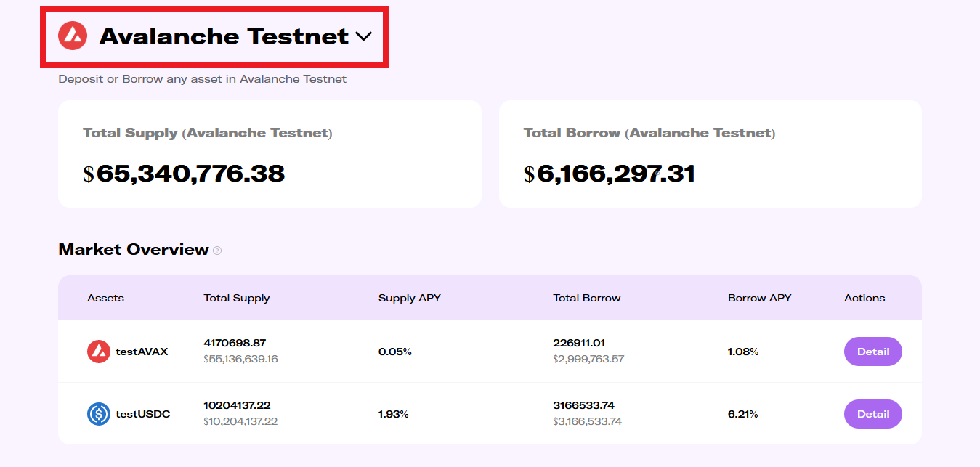Image resolution: width=980 pixels, height=467 pixels.
Task: Open Detail for the testAVAX market
Action: pos(872,352)
